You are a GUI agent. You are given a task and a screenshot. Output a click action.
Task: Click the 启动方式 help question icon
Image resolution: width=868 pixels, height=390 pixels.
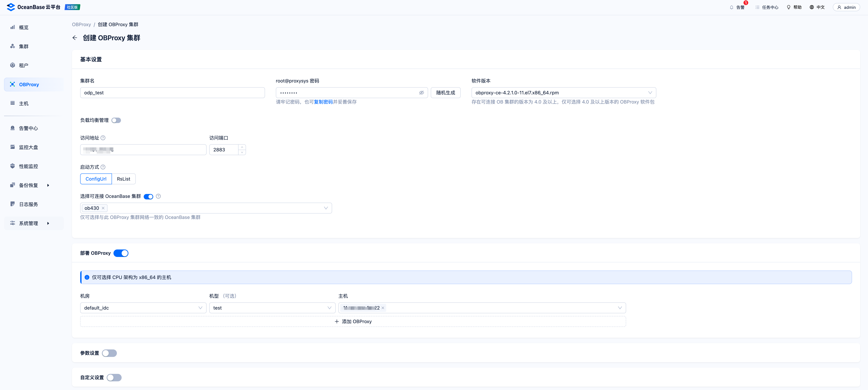(103, 167)
